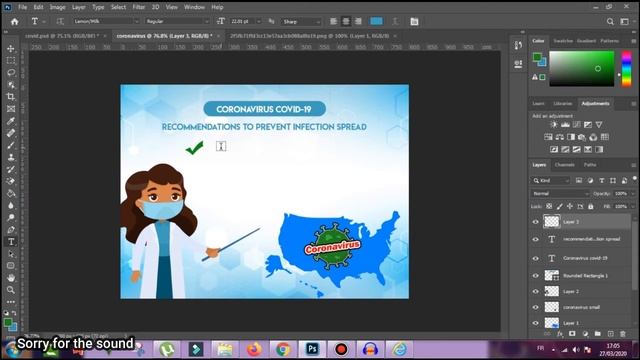Delete layer using trash icon

coord(623,334)
